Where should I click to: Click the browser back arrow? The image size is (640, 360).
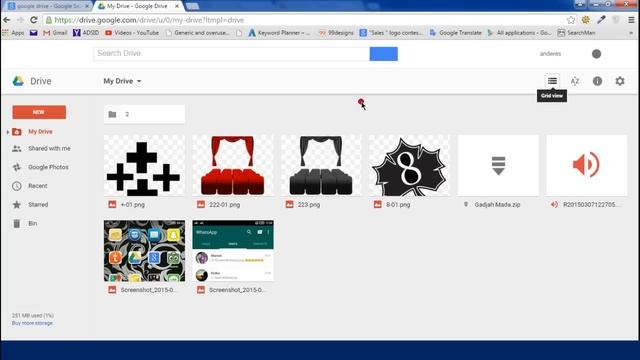(x=7, y=20)
